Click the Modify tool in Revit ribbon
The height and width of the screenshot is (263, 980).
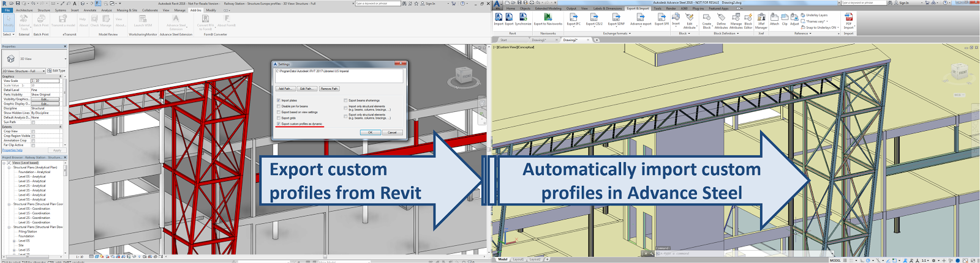[9, 22]
